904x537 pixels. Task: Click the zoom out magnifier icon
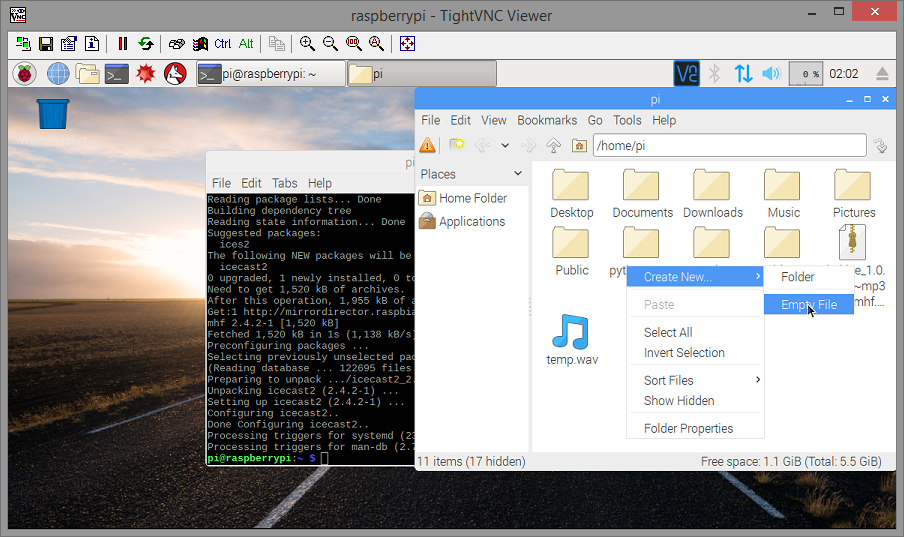pyautogui.click(x=330, y=44)
